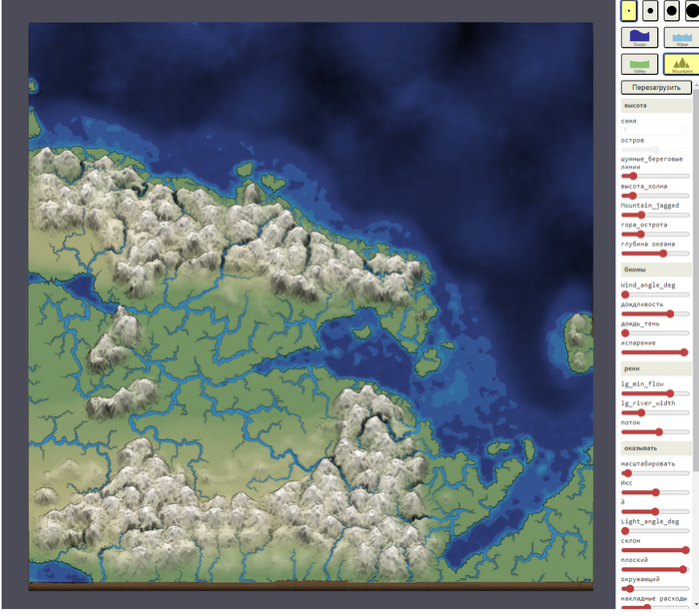Select the second-smallest brush size
Image resolution: width=699 pixels, height=616 pixels.
[650, 11]
